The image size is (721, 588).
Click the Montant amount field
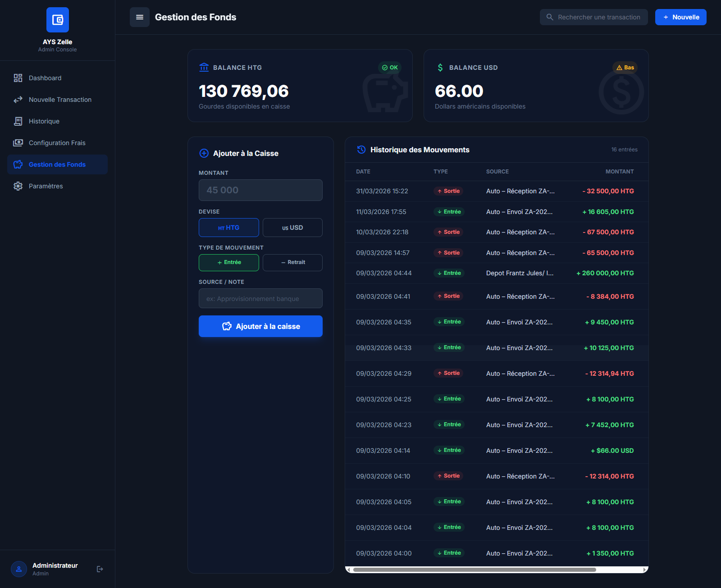pyautogui.click(x=260, y=190)
